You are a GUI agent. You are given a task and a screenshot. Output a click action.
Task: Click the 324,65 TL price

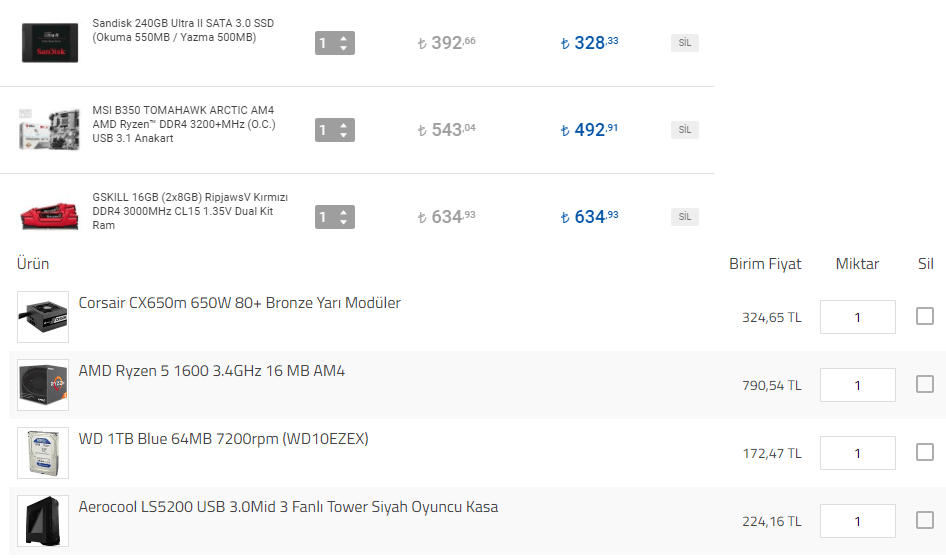772,317
